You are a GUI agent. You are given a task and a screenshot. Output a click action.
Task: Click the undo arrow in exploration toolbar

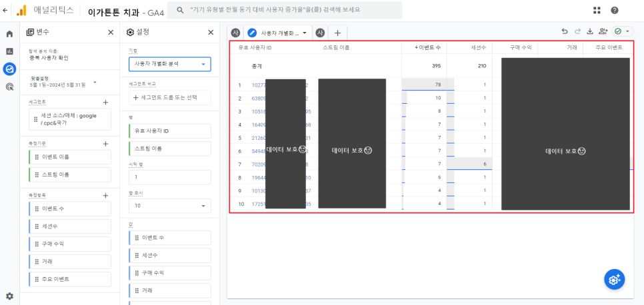pyautogui.click(x=565, y=31)
